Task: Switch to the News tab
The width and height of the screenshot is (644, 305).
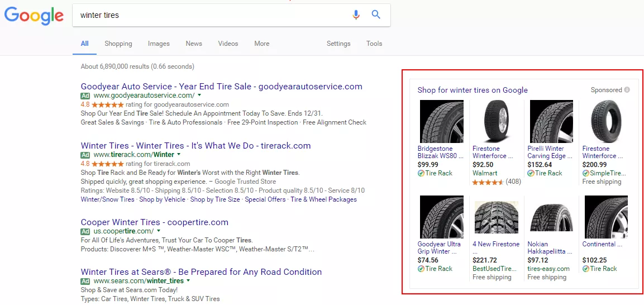Action: [x=194, y=44]
